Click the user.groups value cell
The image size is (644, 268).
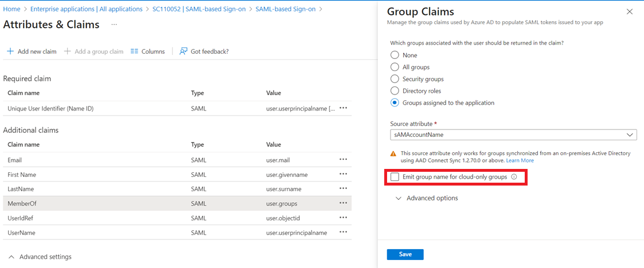(282, 203)
